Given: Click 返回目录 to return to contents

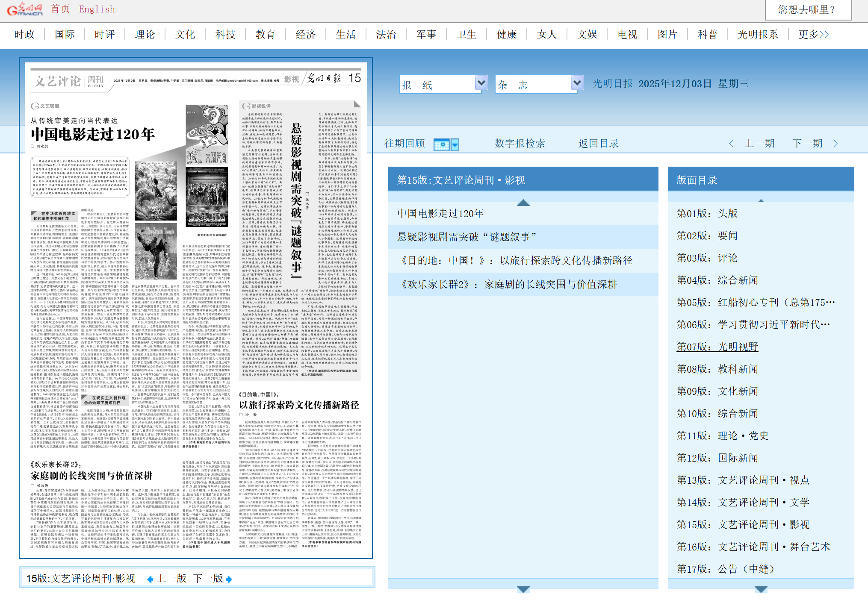Looking at the screenshot, I should (598, 144).
